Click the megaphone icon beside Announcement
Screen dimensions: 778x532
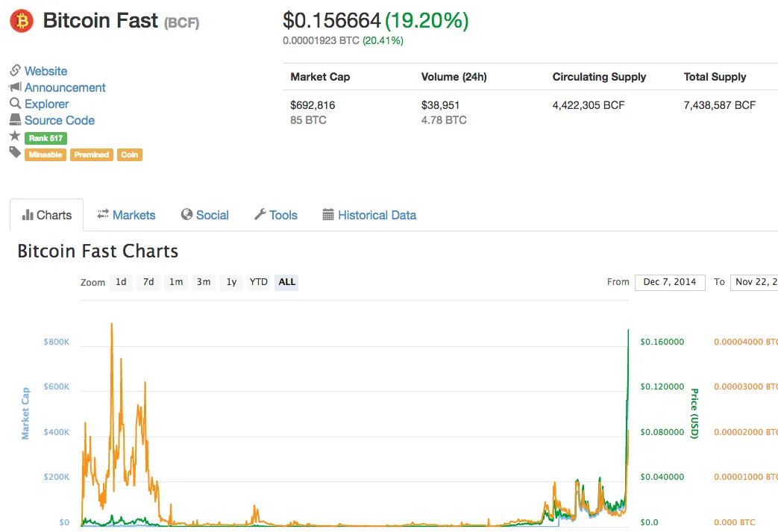15,87
